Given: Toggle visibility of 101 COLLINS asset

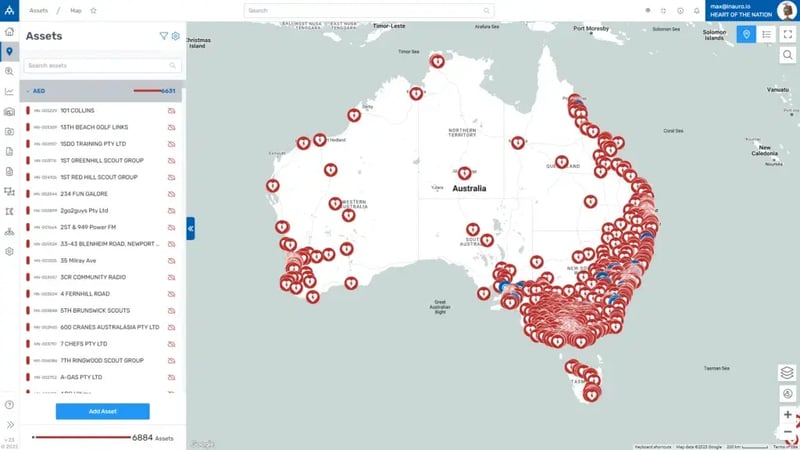Looking at the screenshot, I should coord(171,110).
